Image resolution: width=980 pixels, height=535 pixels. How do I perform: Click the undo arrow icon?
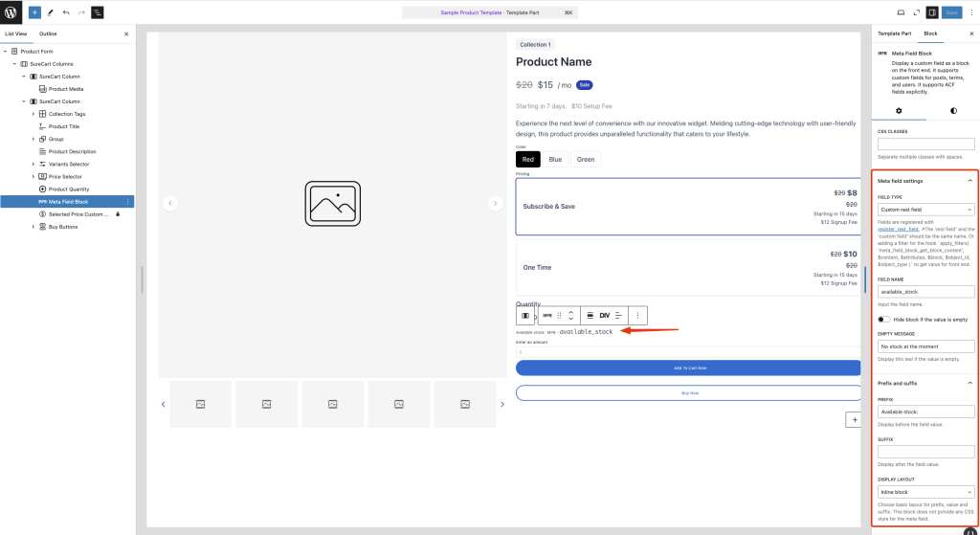coord(66,12)
